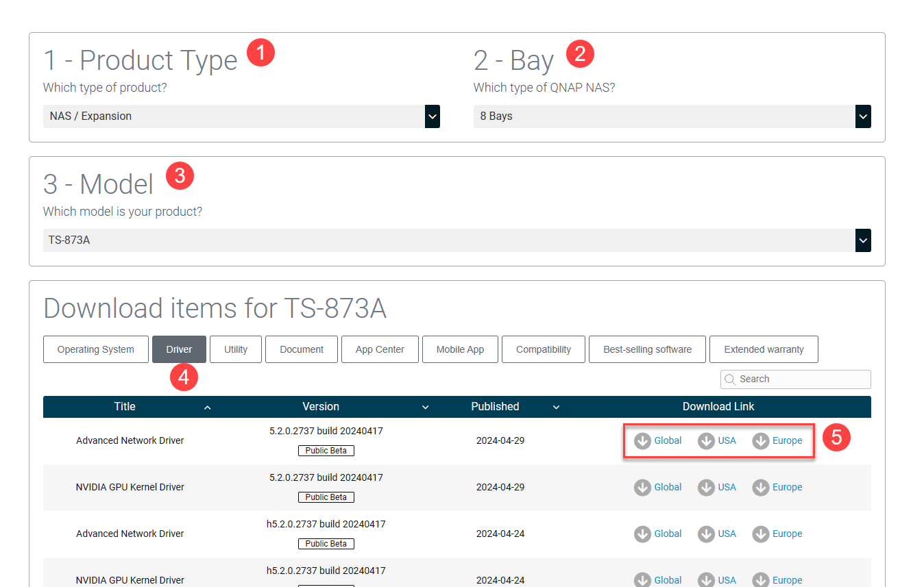This screenshot has height=587, width=924.
Task: Click Europe download icon for 2024-04-29 NVIDIA GPU driver
Action: tap(760, 488)
